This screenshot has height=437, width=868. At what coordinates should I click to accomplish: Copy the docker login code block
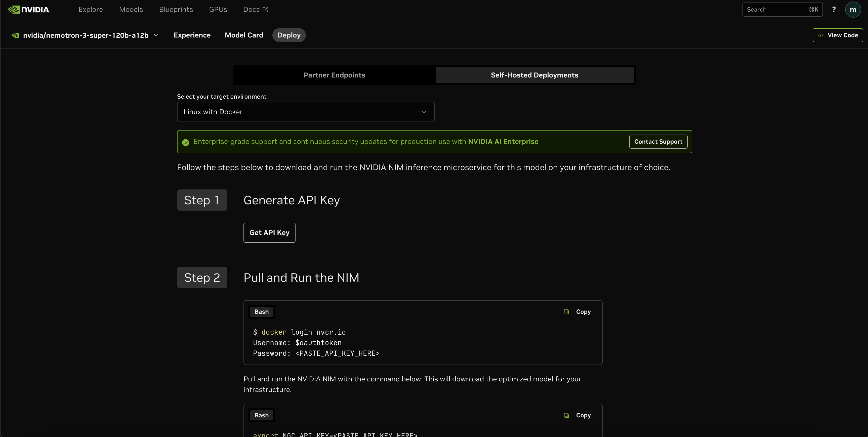coord(578,312)
